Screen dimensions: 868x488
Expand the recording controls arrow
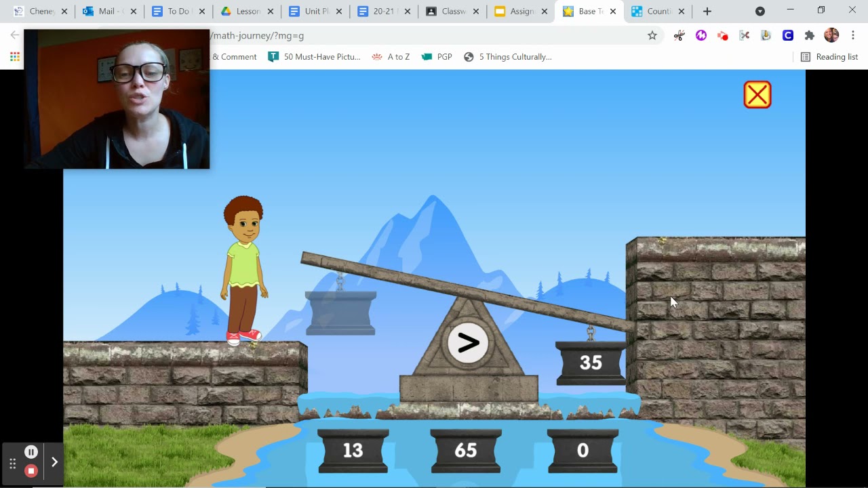pyautogui.click(x=54, y=462)
